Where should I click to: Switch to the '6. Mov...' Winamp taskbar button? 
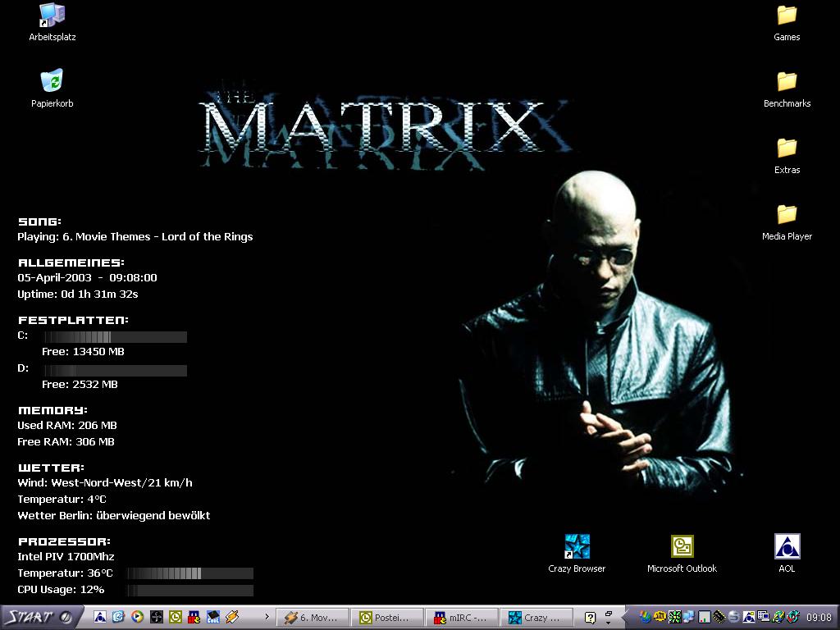[313, 618]
